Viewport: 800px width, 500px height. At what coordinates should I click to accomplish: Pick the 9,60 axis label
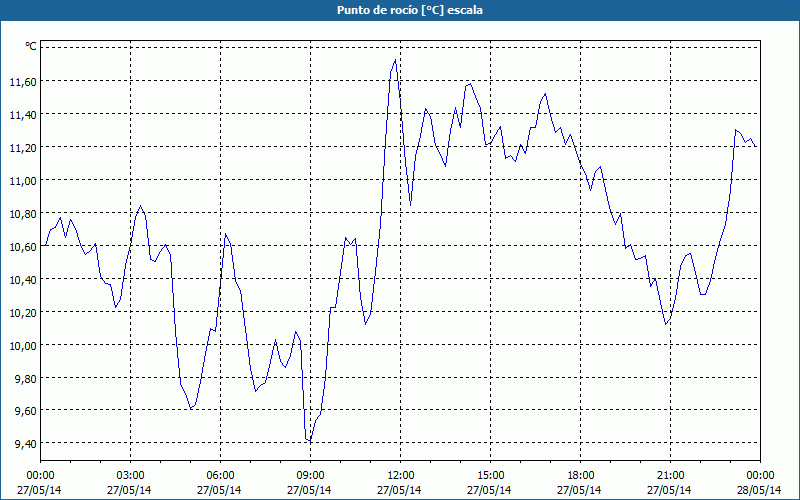click(26, 411)
